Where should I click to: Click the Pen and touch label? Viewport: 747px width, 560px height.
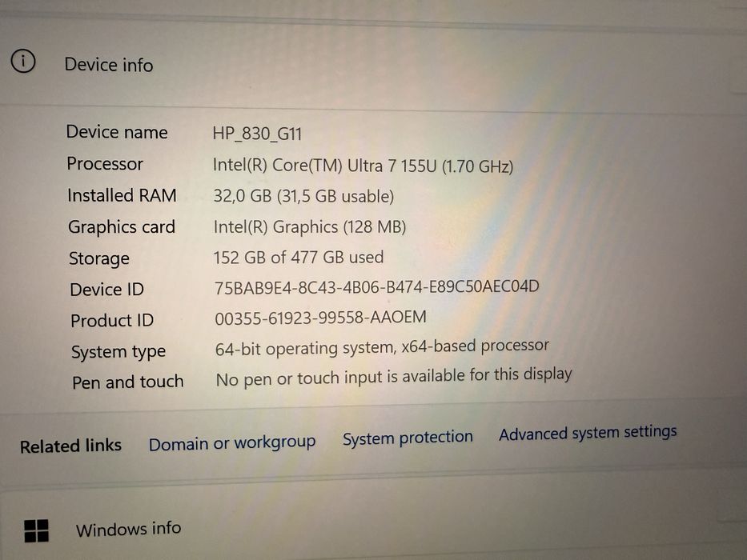pos(127,382)
